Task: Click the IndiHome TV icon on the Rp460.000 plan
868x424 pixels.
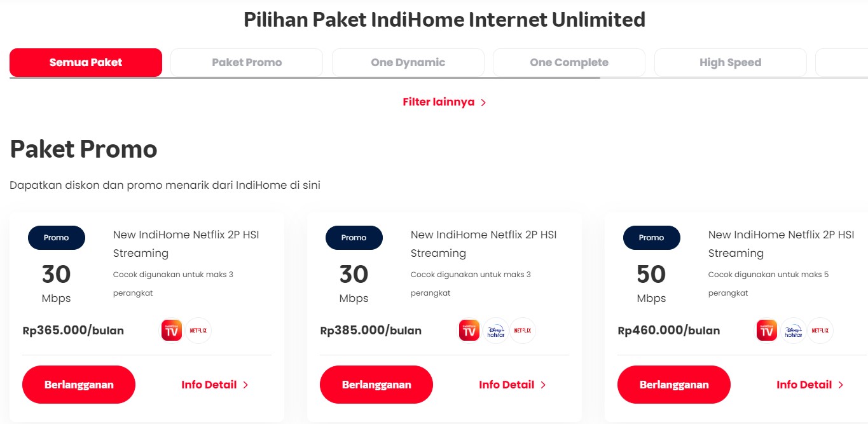Action: pos(767,330)
